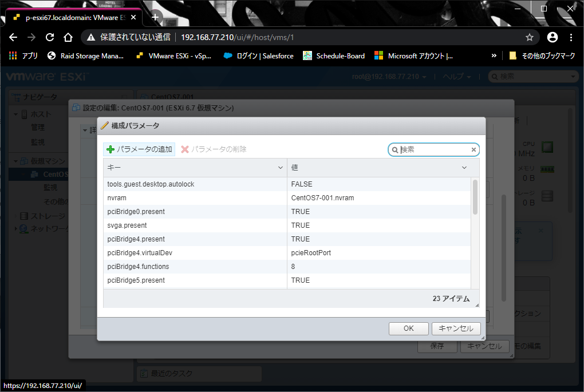Click the pcieRootPort value cell

click(x=379, y=253)
